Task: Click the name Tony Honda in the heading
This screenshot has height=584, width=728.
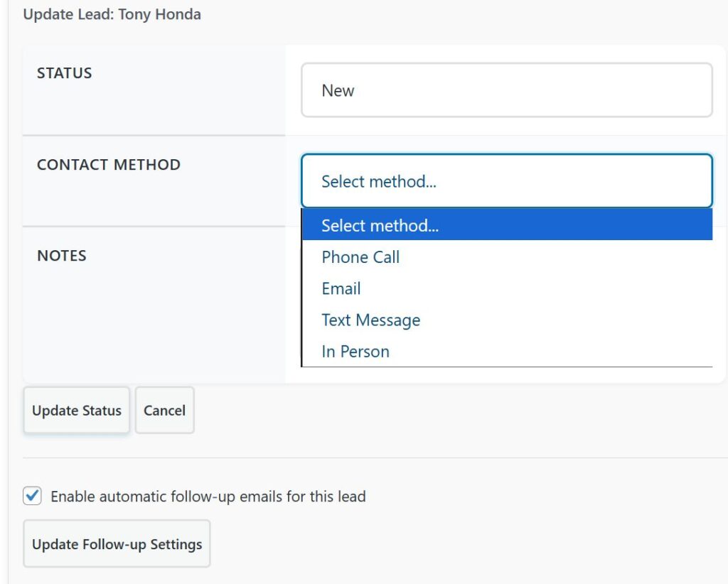Action: [x=159, y=14]
